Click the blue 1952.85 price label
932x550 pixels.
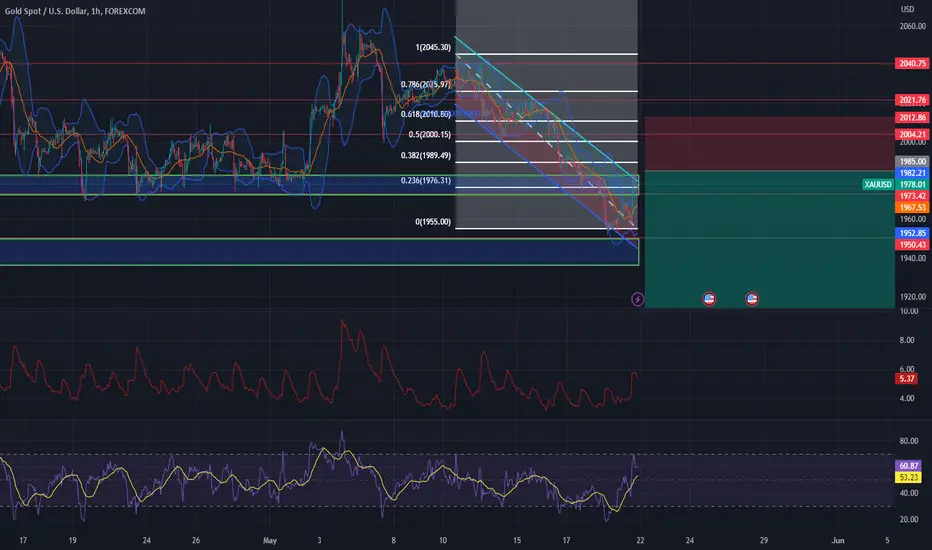pyautogui.click(x=912, y=233)
